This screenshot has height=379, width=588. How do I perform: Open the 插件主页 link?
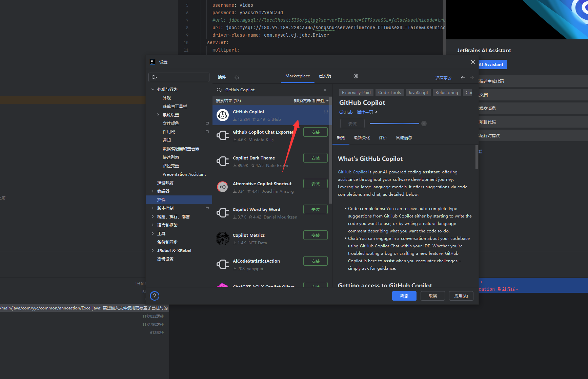coord(367,112)
